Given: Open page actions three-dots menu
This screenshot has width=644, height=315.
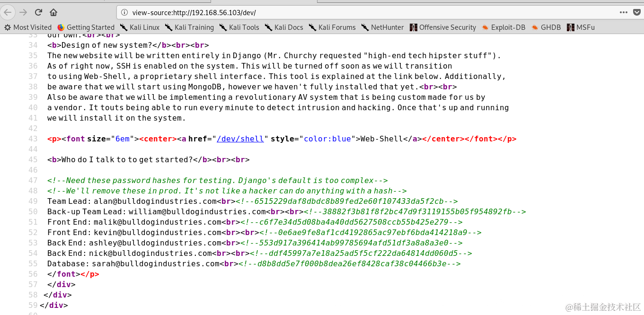Looking at the screenshot, I should pos(624,12).
